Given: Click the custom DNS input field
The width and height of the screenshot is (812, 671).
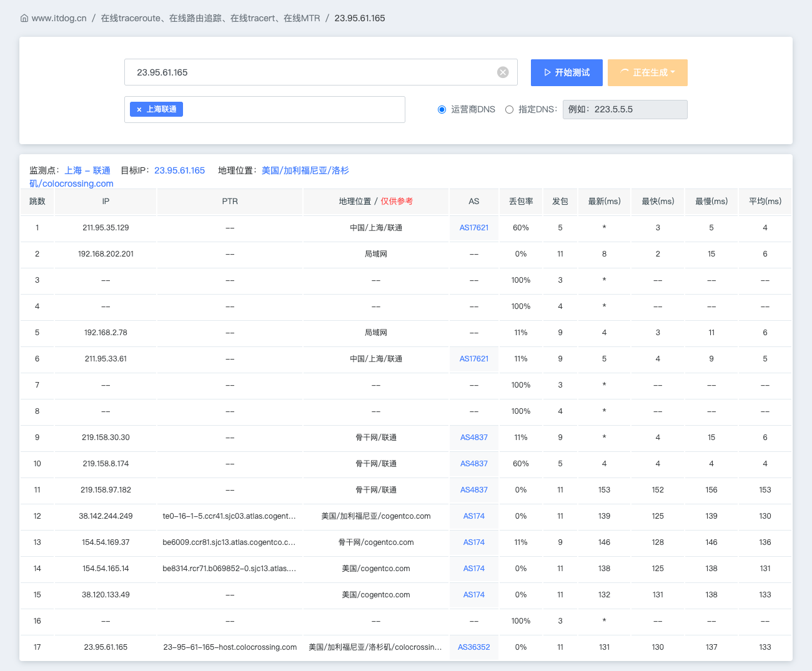Looking at the screenshot, I should pyautogui.click(x=625, y=109).
